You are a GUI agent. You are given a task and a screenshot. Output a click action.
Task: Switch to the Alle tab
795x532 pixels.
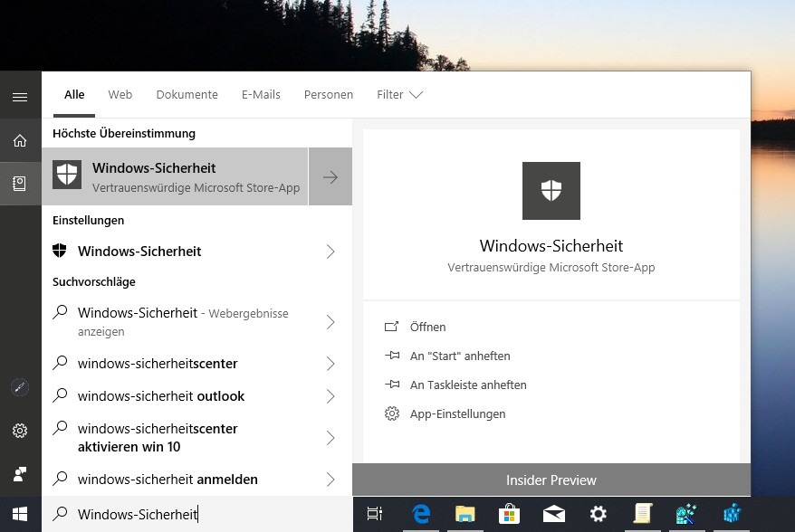pyautogui.click(x=74, y=95)
